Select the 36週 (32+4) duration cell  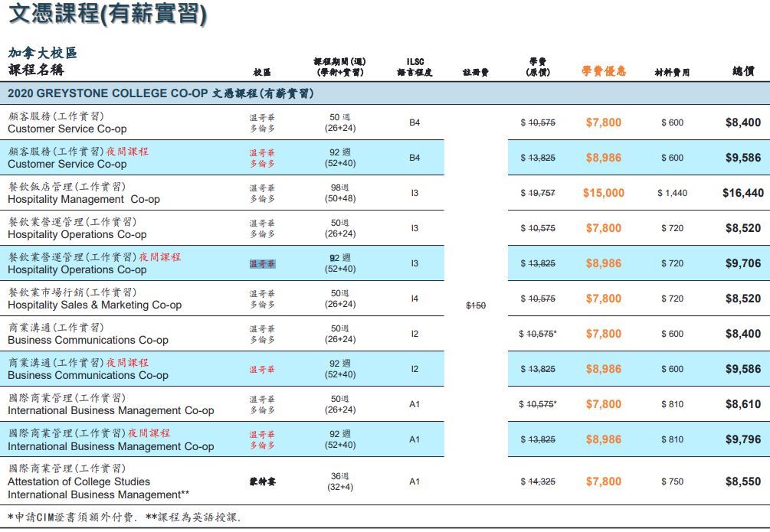(340, 481)
